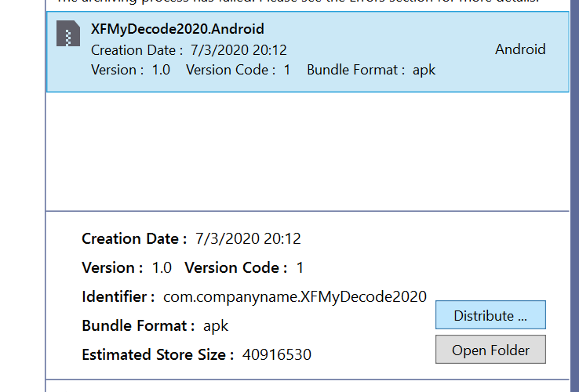Viewport: 579px width, 392px height.
Task: Click the bold Identifier label
Action: pyautogui.click(x=118, y=297)
